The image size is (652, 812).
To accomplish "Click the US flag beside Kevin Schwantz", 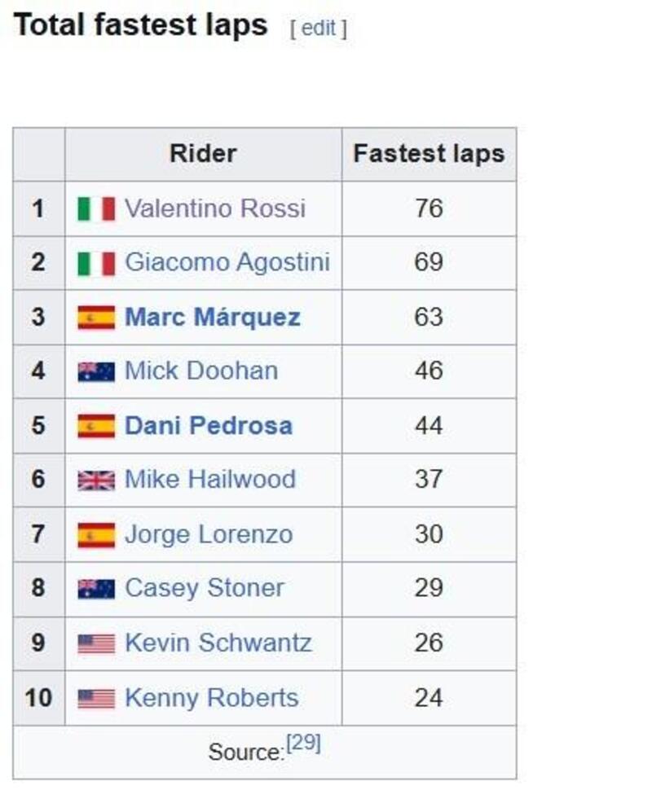I will coord(96,644).
